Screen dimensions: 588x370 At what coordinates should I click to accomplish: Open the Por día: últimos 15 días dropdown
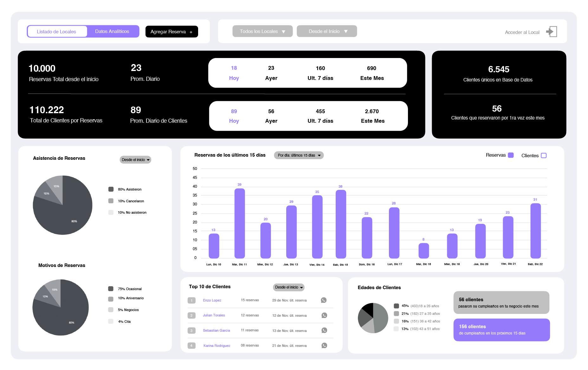tap(299, 155)
